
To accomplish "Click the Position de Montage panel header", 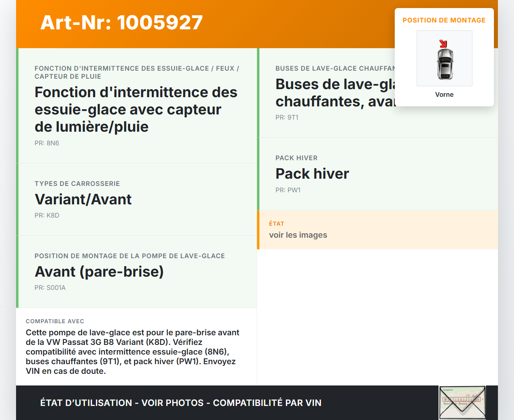I will click(444, 20).
